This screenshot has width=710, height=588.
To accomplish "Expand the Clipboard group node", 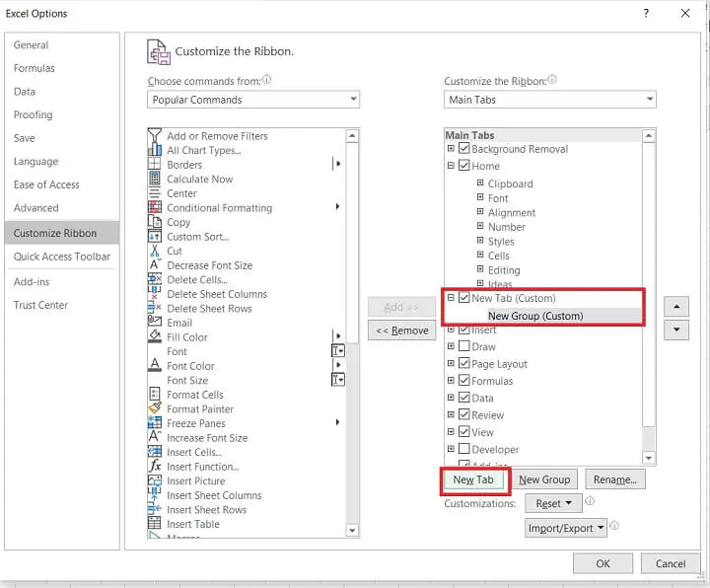I will 480,183.
